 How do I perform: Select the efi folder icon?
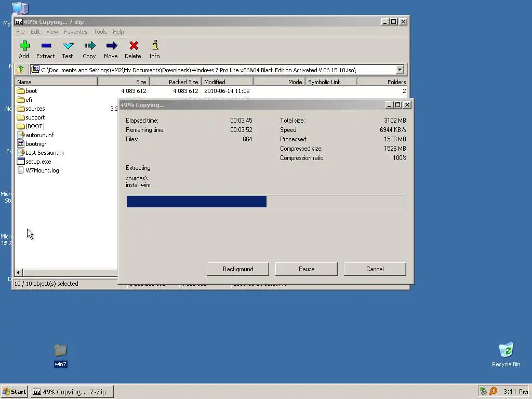click(x=21, y=100)
